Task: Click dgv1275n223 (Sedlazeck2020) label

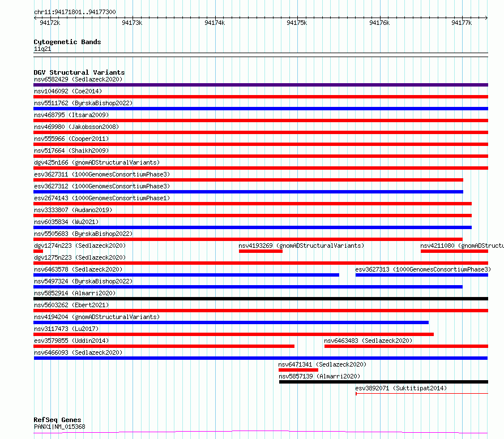Action: (x=80, y=257)
